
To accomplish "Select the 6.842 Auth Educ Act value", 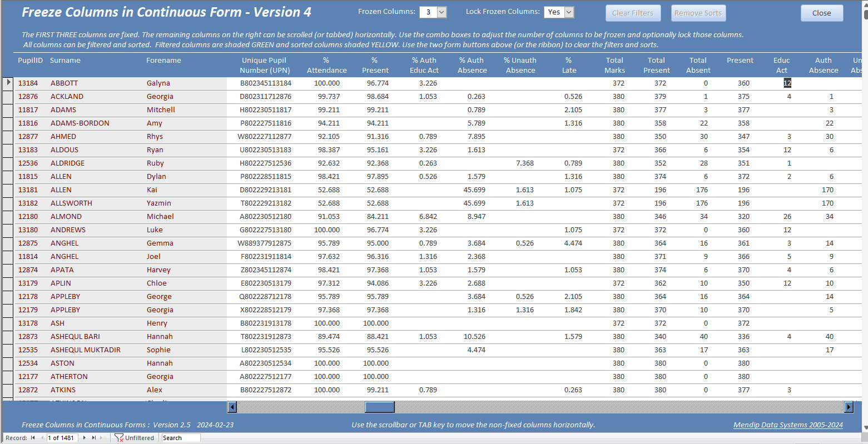I will tap(428, 216).
